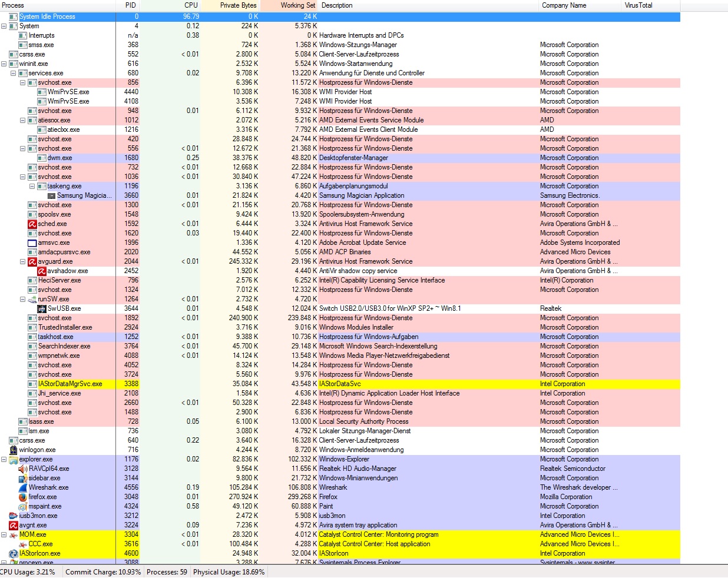This screenshot has width=728, height=578.
Task: Select the TrustedInstaller.exe process name
Action: point(65,327)
